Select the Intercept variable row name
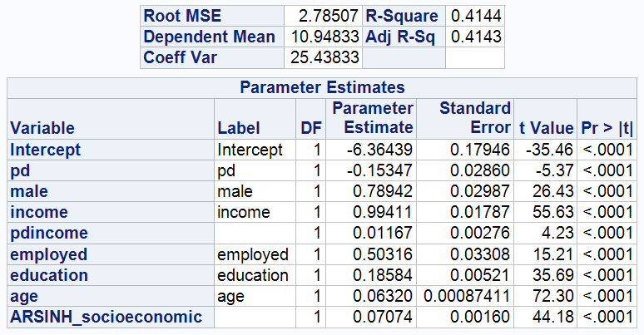 [x=46, y=150]
